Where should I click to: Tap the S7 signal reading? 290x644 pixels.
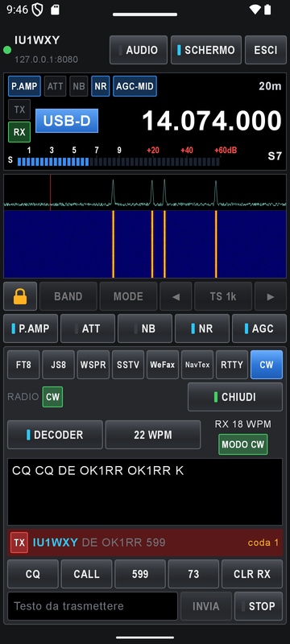[275, 156]
